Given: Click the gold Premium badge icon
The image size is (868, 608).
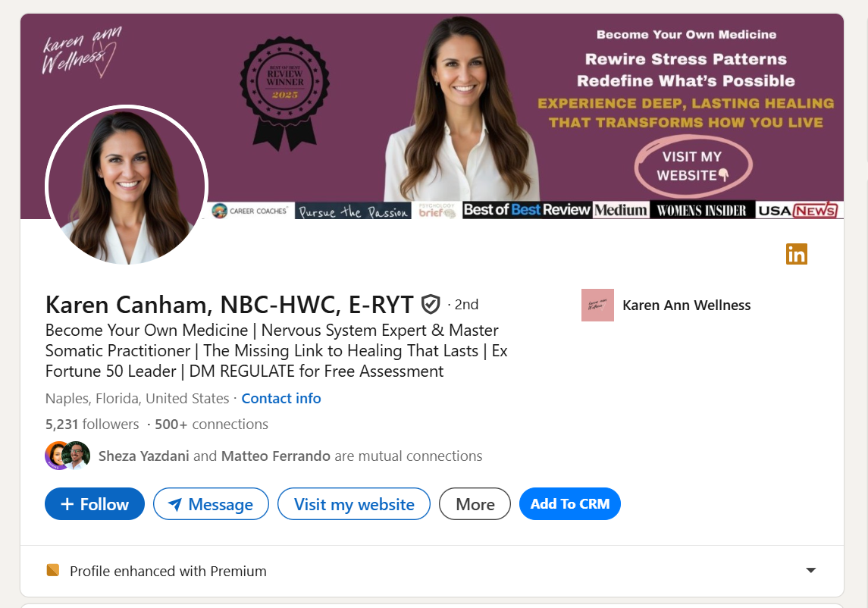Looking at the screenshot, I should tap(53, 570).
